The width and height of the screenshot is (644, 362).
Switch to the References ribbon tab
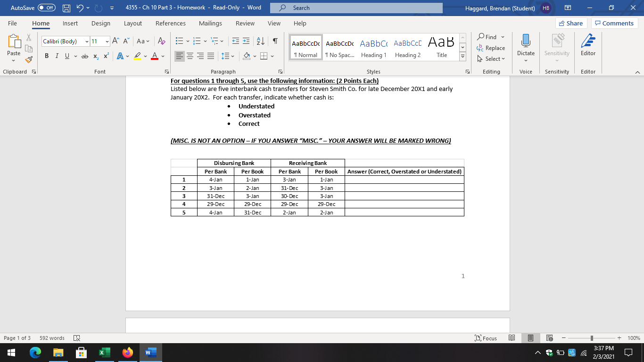click(x=171, y=23)
